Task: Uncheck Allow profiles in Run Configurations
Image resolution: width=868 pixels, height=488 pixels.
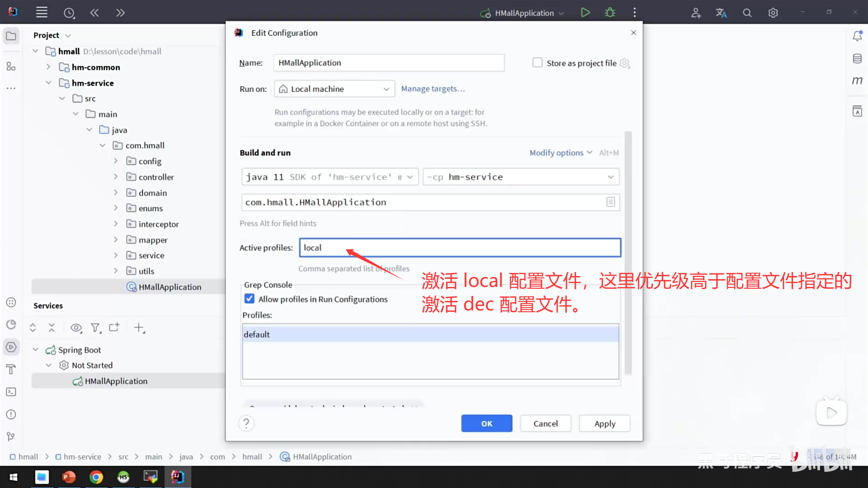Action: pos(249,298)
